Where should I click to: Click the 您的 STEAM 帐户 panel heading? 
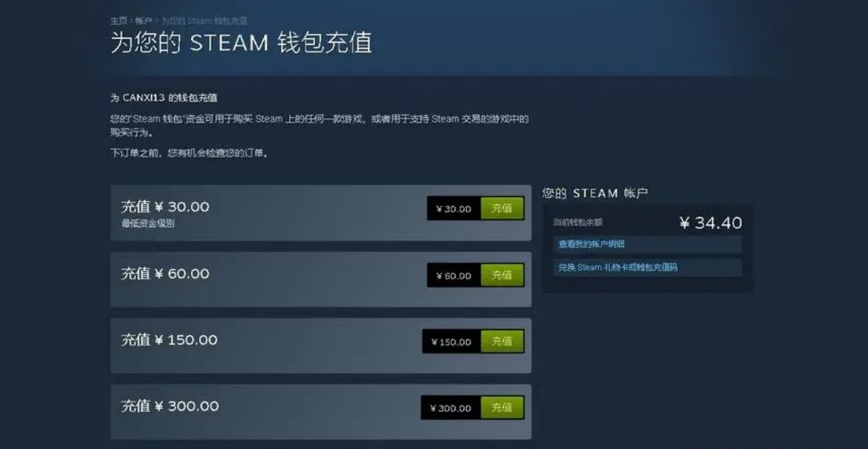595,193
